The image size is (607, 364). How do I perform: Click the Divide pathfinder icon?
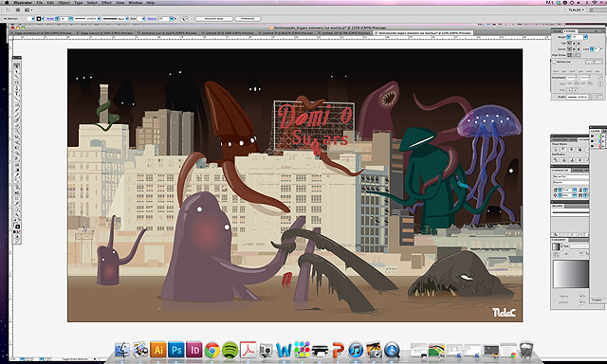point(556,160)
